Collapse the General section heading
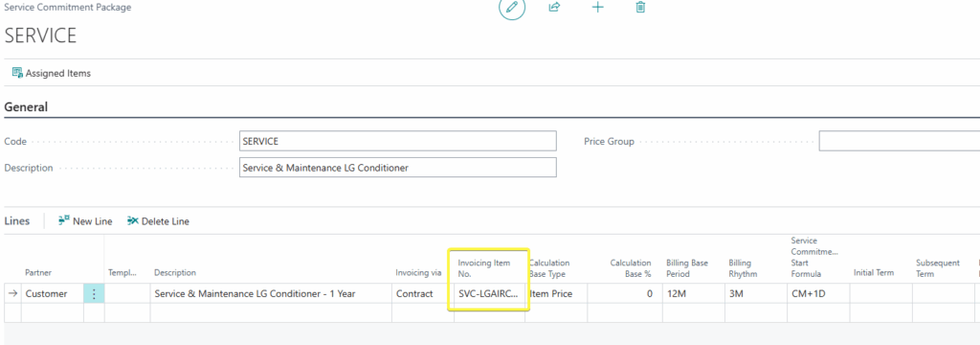This screenshot has width=980, height=345. tap(26, 107)
